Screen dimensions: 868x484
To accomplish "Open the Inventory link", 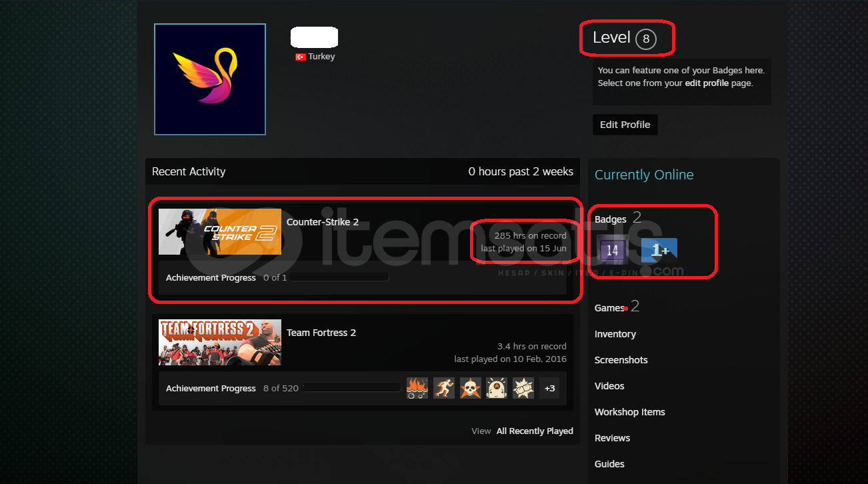I will pyautogui.click(x=615, y=334).
